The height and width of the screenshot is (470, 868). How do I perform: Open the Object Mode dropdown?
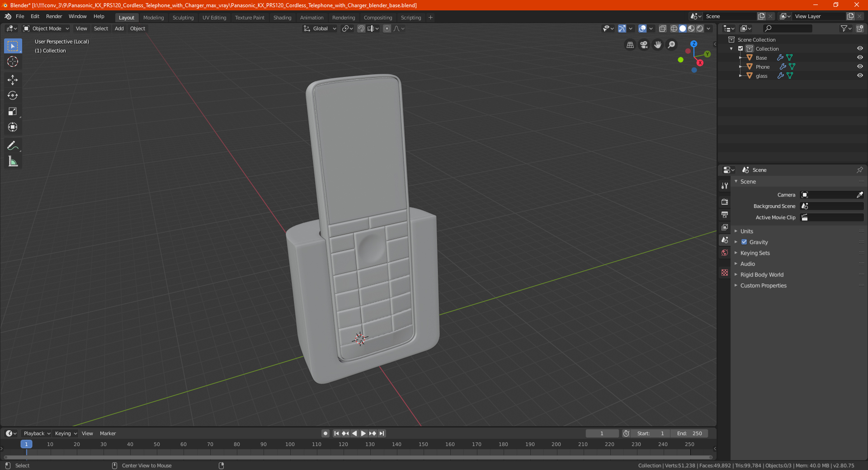click(x=46, y=28)
